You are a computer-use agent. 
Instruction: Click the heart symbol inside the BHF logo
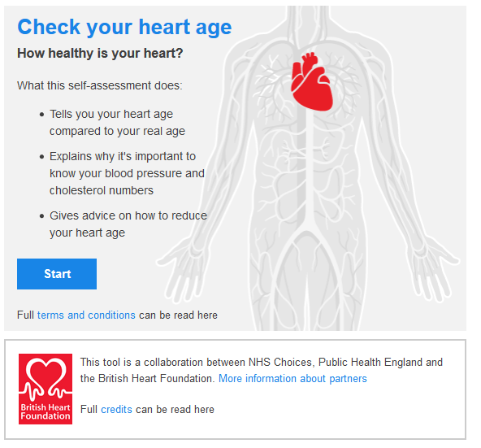coord(46,373)
